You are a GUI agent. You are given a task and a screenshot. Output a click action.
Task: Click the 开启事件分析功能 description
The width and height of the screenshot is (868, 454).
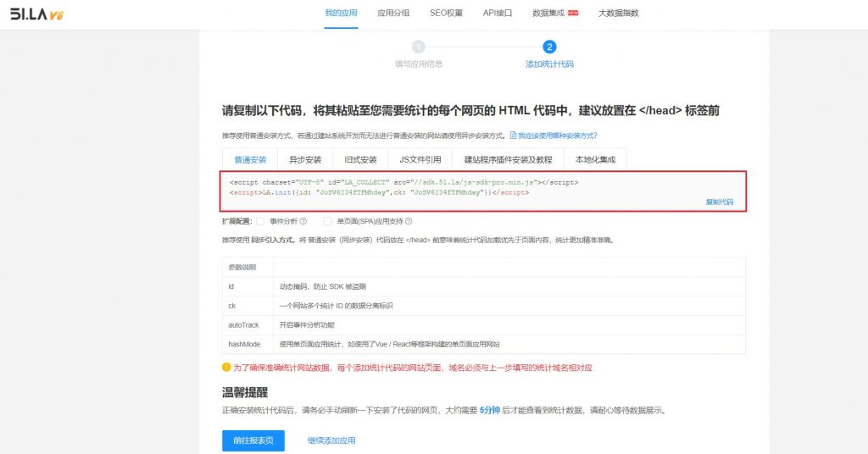click(307, 325)
